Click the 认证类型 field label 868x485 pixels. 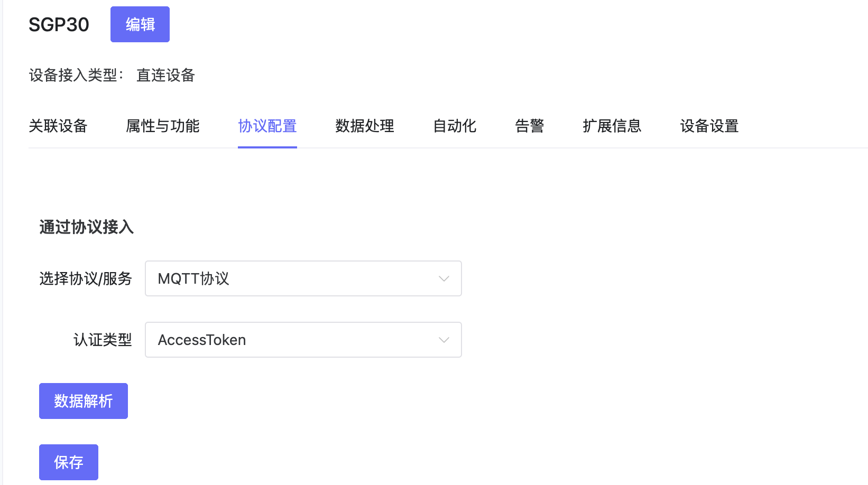tap(103, 340)
